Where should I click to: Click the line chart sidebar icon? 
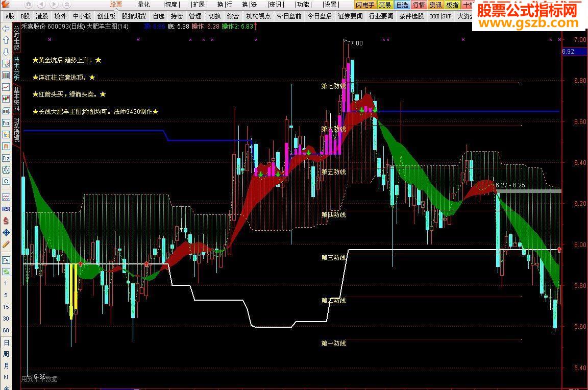pos(6,87)
